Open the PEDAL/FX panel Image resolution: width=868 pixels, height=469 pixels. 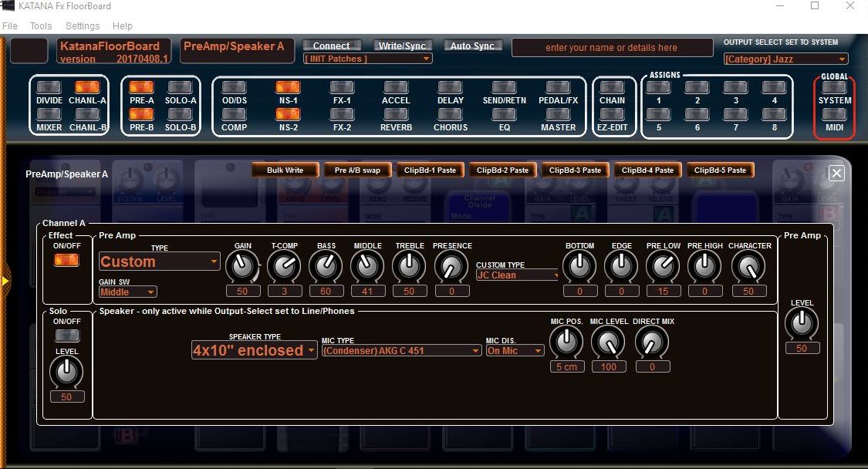click(558, 87)
